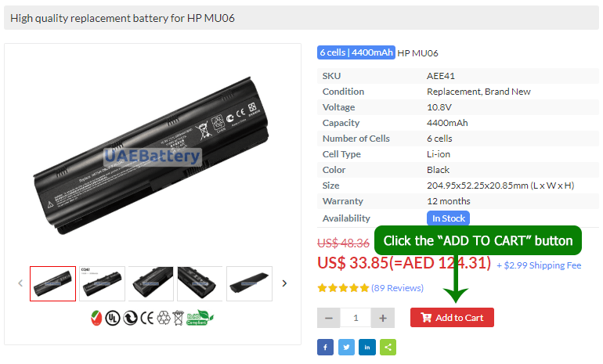Screen dimensions: 603x364
Task: Select the fifth thumbnail showing battery side view
Action: click(x=249, y=283)
